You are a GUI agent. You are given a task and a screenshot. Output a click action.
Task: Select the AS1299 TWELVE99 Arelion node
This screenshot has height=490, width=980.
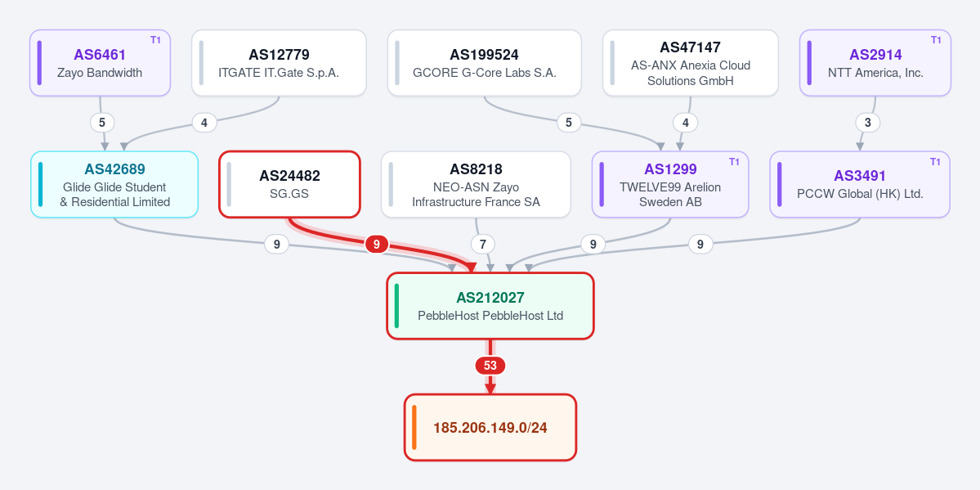point(670,185)
